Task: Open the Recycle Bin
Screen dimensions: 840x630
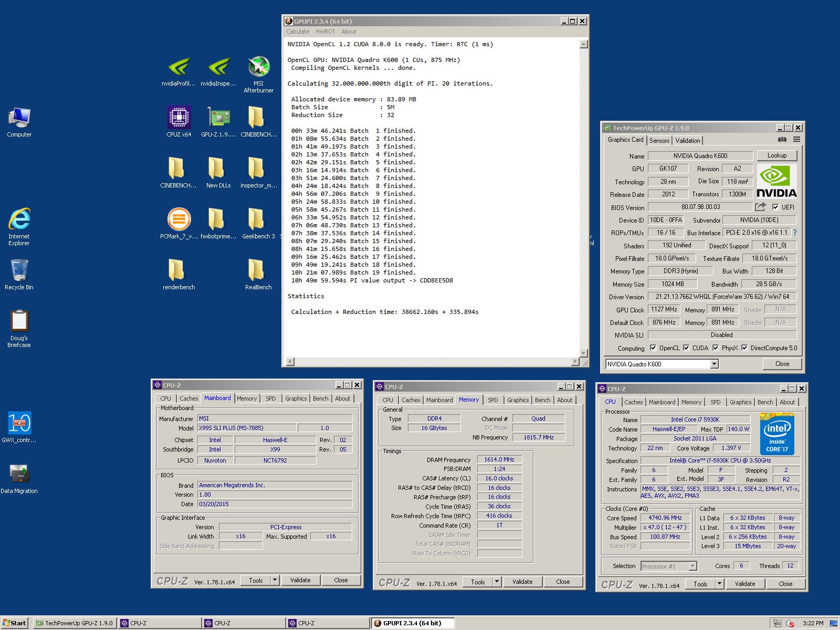Action: pyautogui.click(x=19, y=274)
